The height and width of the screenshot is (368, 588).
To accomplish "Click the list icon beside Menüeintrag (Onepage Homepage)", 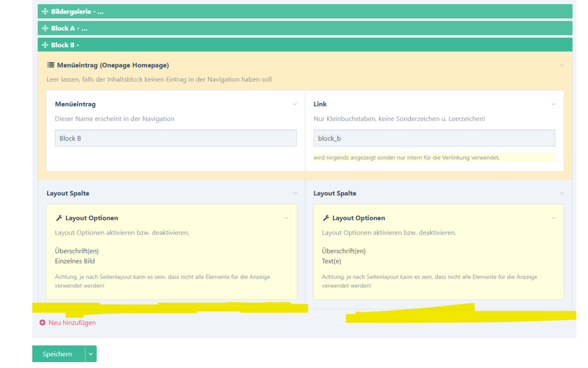I will [x=51, y=65].
